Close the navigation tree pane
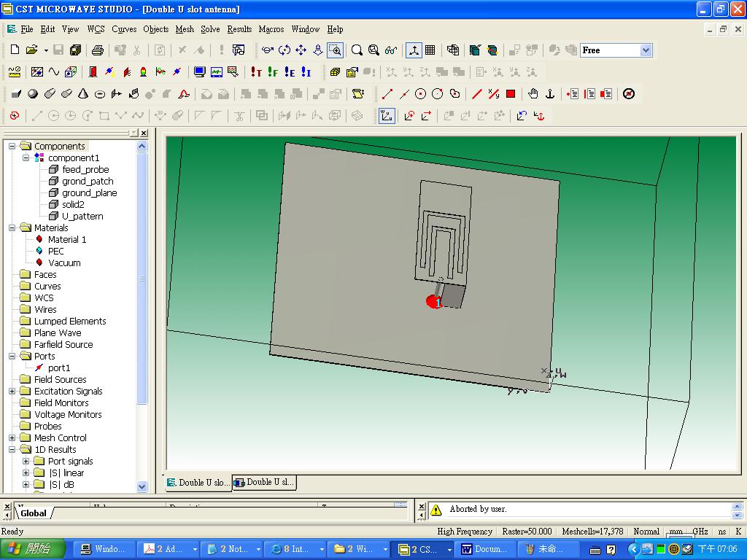This screenshot has width=747, height=560. pyautogui.click(x=144, y=133)
